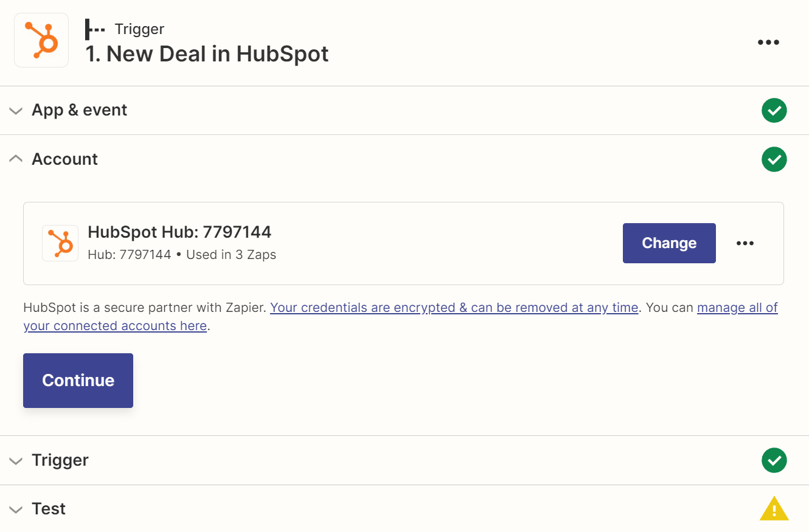Image resolution: width=809 pixels, height=532 pixels.
Task: Click the small HubSpot icon in account card
Action: click(60, 243)
